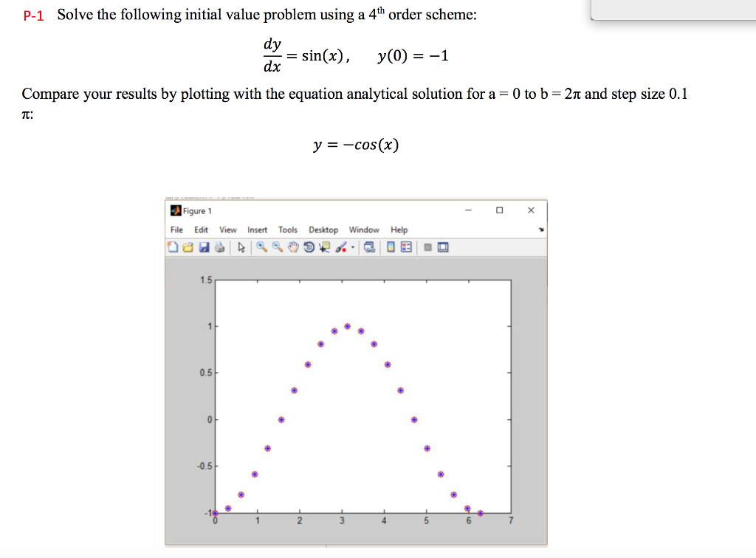
Task: Open the Insert menu in Figure 1
Action: click(x=257, y=230)
